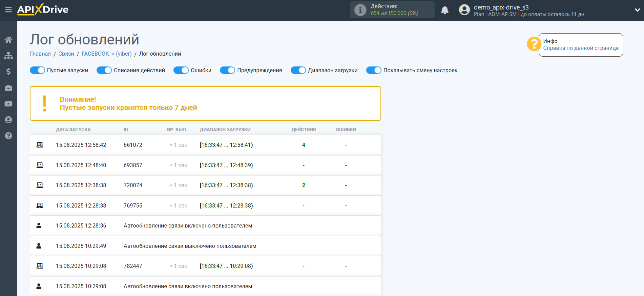This screenshot has height=296, width=644.
Task: Click the user icon in 10:29:49 row
Action: 39,246
